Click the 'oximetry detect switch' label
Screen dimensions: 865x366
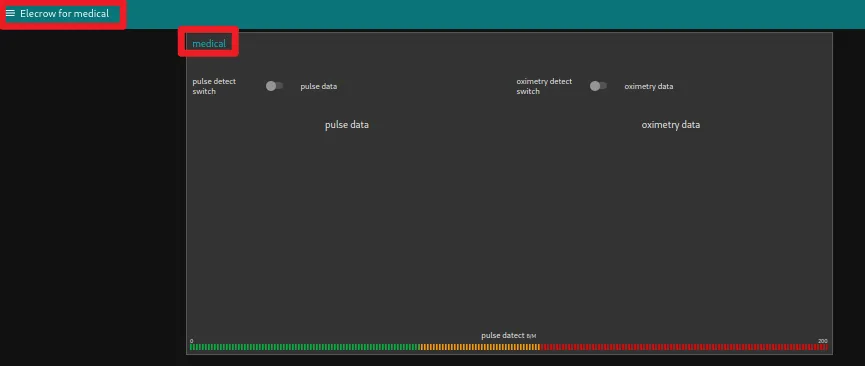(x=544, y=86)
